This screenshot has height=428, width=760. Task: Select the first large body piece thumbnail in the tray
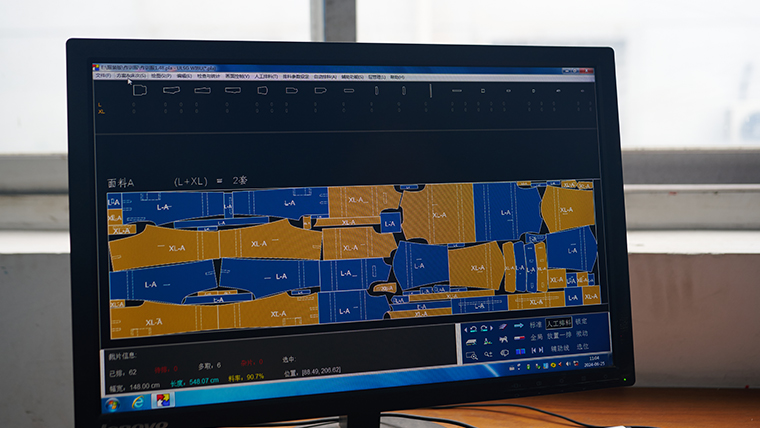click(x=140, y=91)
